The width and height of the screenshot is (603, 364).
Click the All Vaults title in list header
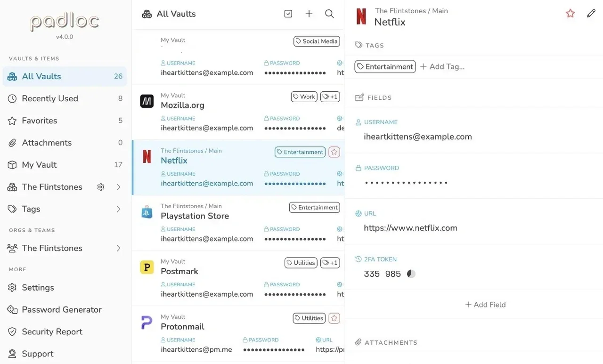(176, 14)
